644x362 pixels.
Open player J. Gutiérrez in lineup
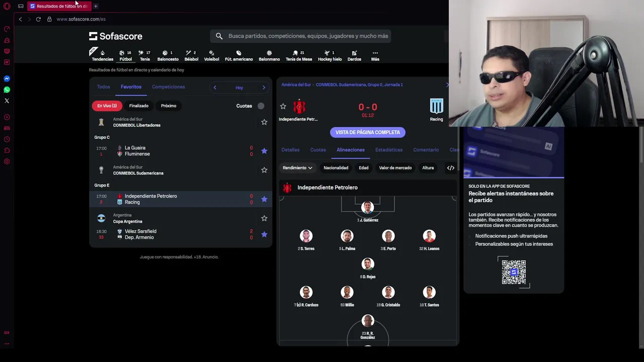coord(368,211)
